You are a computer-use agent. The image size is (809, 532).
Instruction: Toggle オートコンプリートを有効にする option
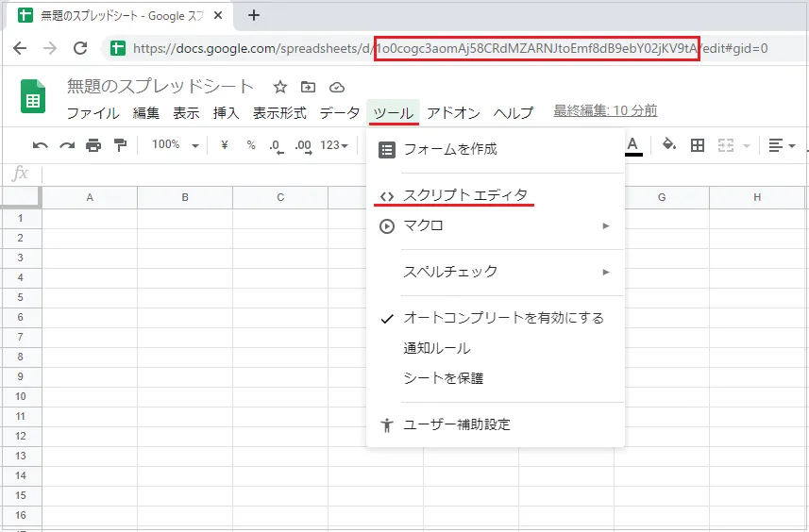(503, 318)
